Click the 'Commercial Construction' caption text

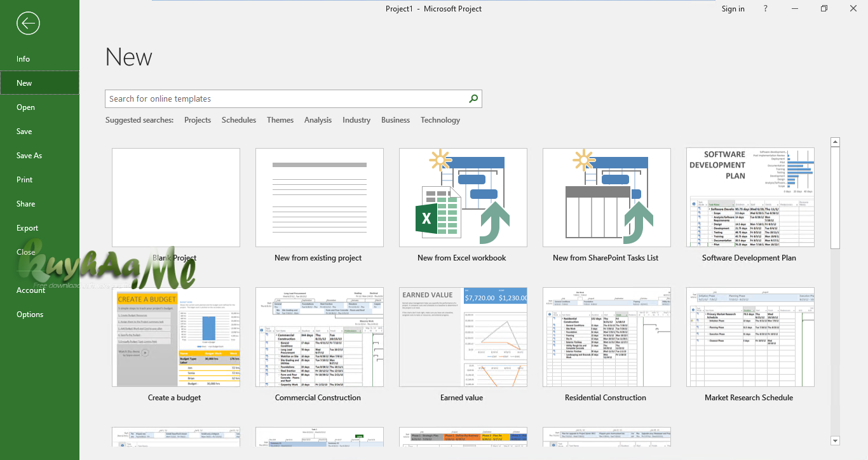[318, 398]
